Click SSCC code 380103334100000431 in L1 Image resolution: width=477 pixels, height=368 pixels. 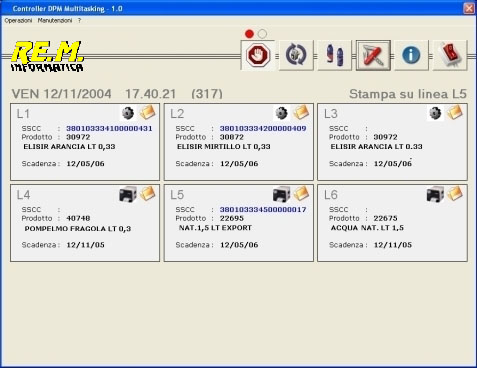coord(109,128)
